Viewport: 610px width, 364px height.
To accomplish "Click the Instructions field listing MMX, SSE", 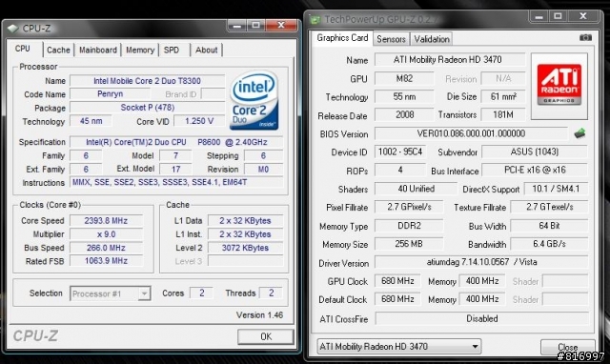I will point(176,182).
